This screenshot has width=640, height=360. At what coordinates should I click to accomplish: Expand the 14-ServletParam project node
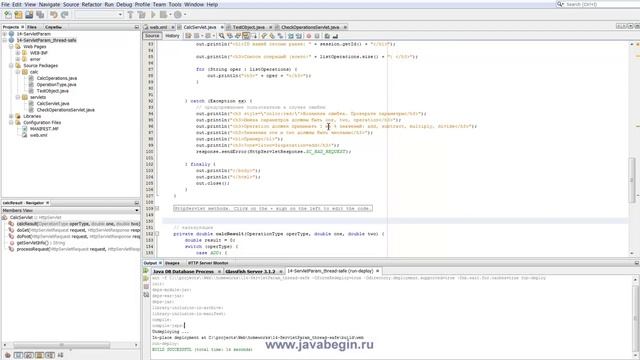tap(5, 34)
